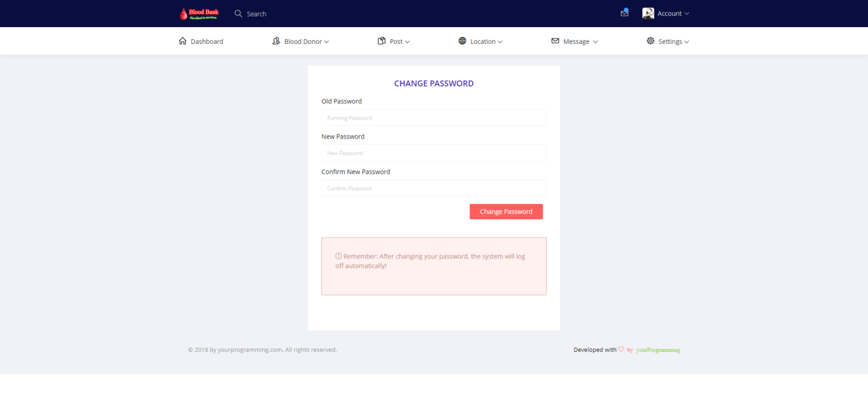The image size is (868, 402).
Task: Expand the Blood Donor dropdown chevron
Action: 327,42
